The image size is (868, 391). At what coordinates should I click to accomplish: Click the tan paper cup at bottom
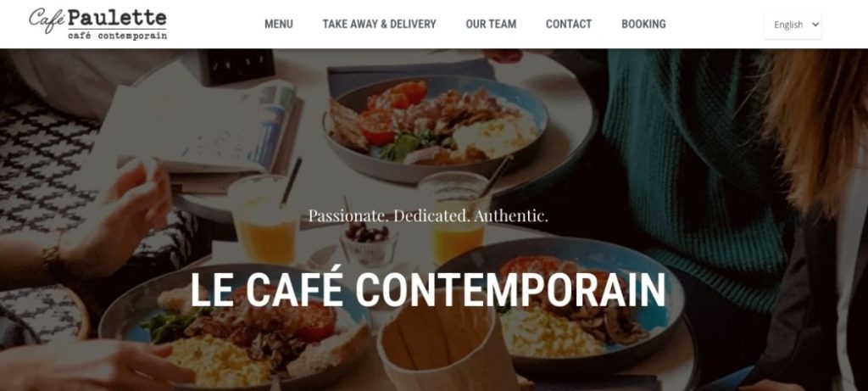click(x=448, y=344)
